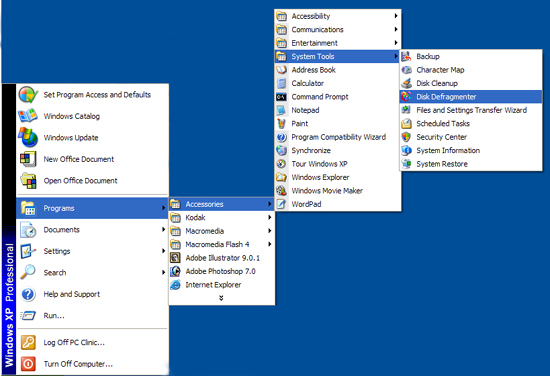
Task: Click the Calculator icon
Action: coord(281,83)
